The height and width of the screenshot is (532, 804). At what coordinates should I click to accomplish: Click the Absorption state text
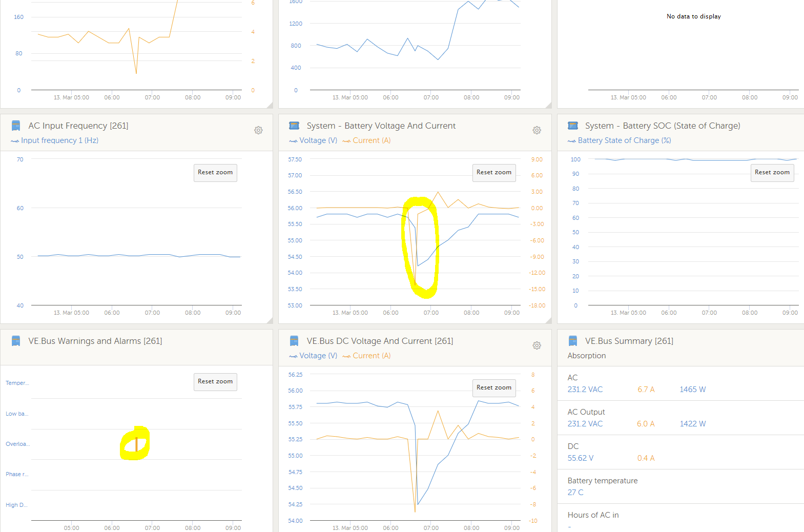pos(587,356)
